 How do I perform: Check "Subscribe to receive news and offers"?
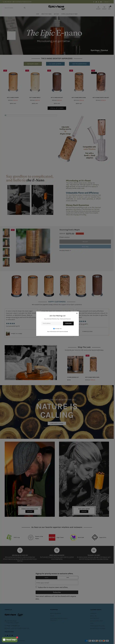(36, 587)
